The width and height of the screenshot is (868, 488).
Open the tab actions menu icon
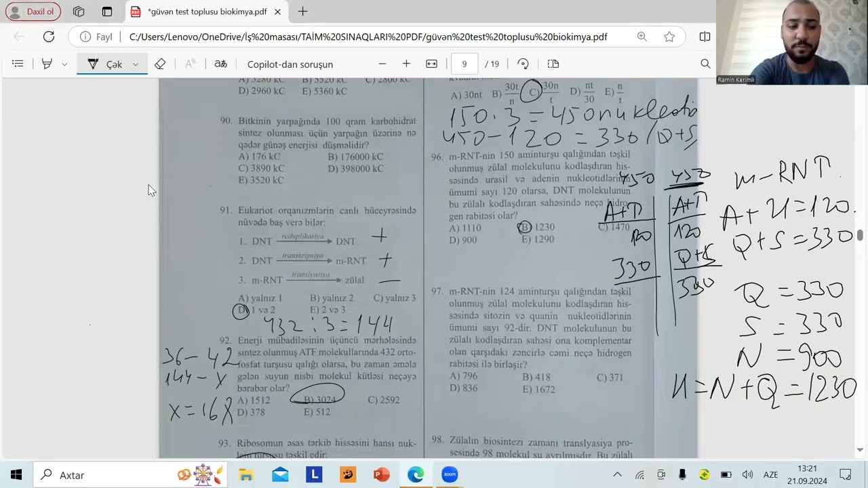pyautogui.click(x=107, y=12)
